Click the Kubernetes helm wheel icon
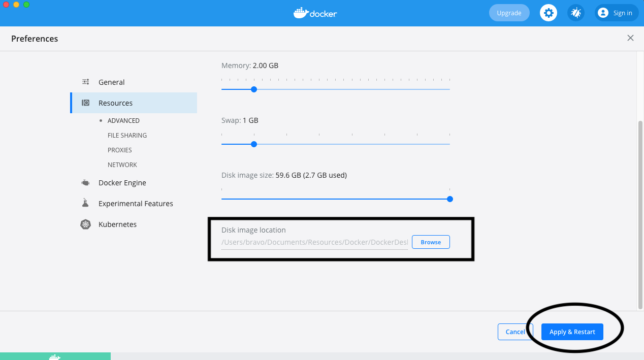This screenshot has height=360, width=644. pos(85,224)
